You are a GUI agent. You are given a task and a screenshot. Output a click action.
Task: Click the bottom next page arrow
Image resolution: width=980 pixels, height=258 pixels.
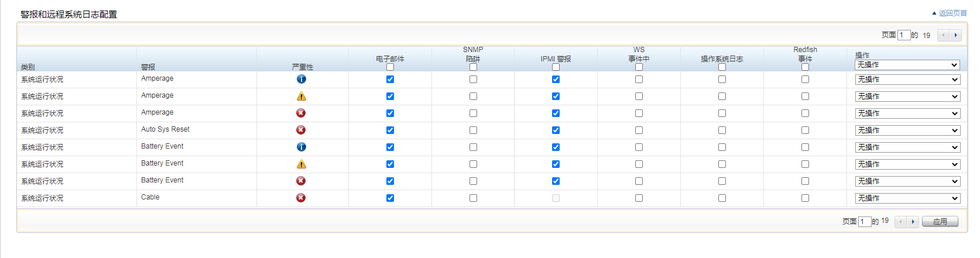tap(913, 222)
